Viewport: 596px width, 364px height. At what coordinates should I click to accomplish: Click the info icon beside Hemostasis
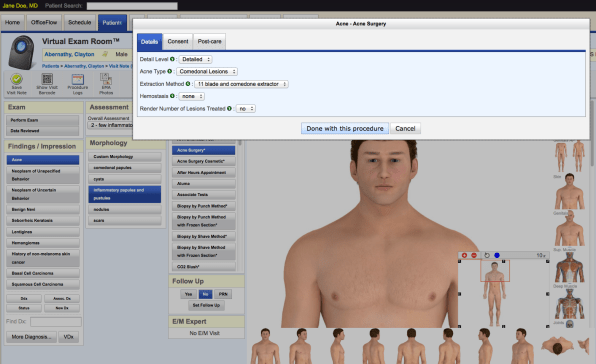(x=172, y=96)
